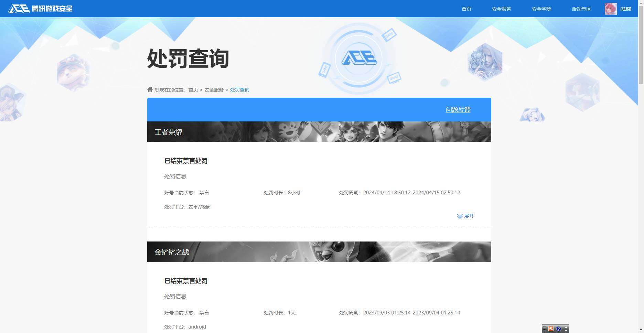The height and width of the screenshot is (333, 644).
Task: Click the 2024/04/14 处罚周期 text
Action: [x=399, y=193]
